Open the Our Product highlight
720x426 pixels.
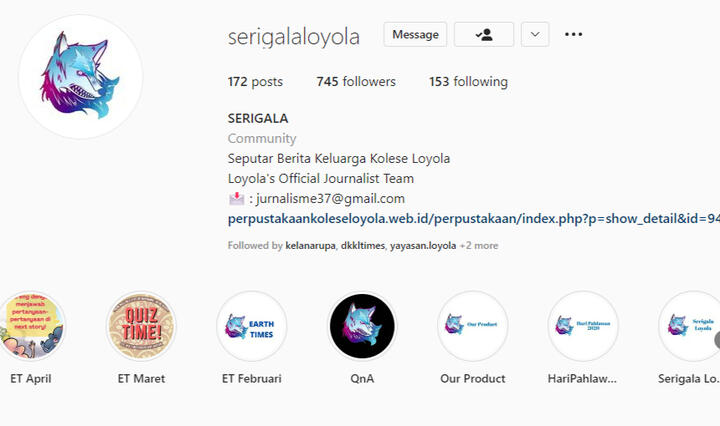tap(472, 326)
